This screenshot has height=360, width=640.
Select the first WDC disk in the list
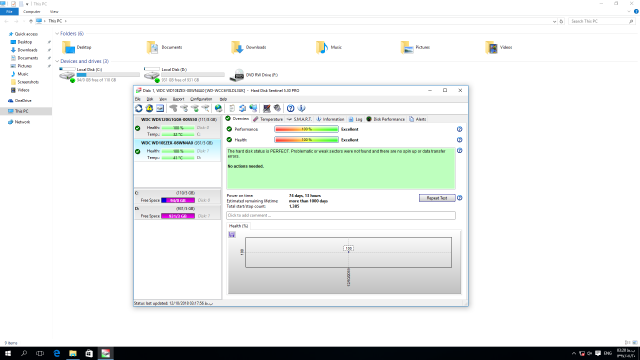click(x=178, y=127)
